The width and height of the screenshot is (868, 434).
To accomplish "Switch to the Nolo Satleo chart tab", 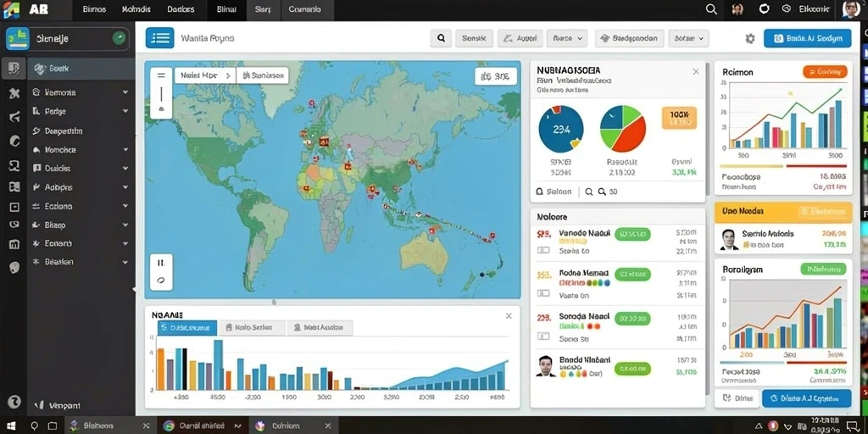I will 252,327.
